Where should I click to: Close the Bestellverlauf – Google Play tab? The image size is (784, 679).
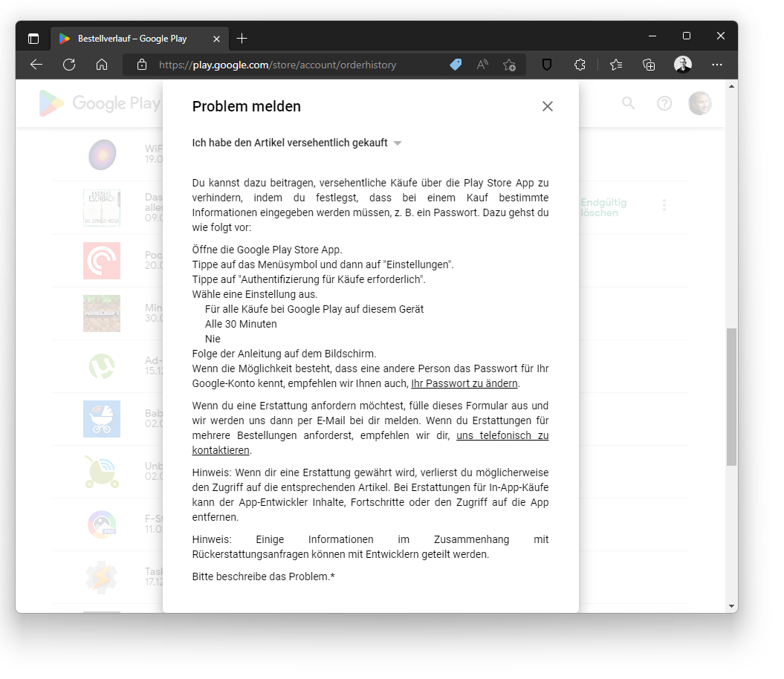point(217,39)
